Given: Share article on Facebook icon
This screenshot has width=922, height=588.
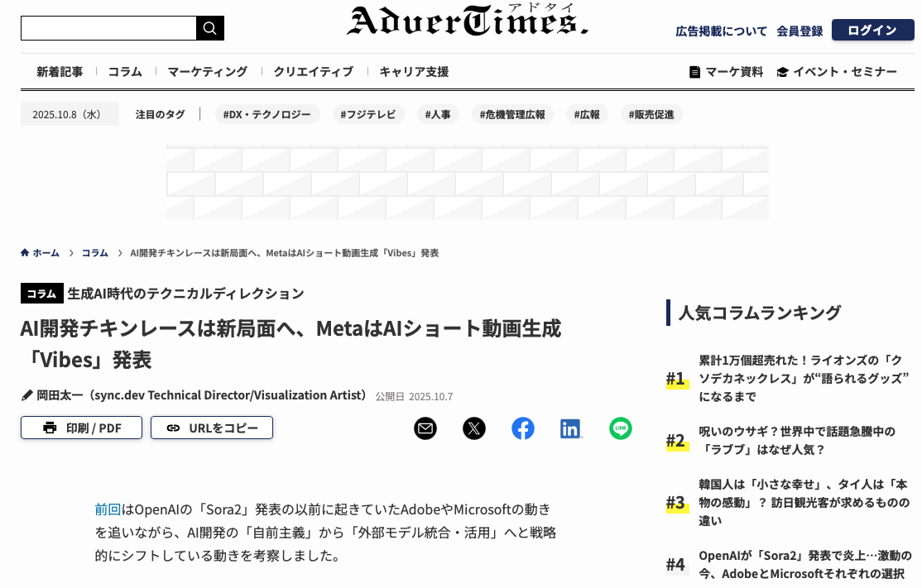Looking at the screenshot, I should click(523, 428).
